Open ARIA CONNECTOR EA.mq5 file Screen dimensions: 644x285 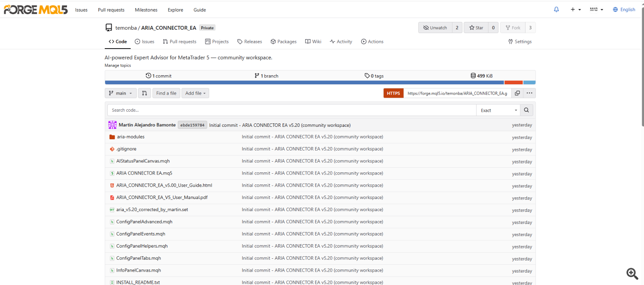(144, 173)
